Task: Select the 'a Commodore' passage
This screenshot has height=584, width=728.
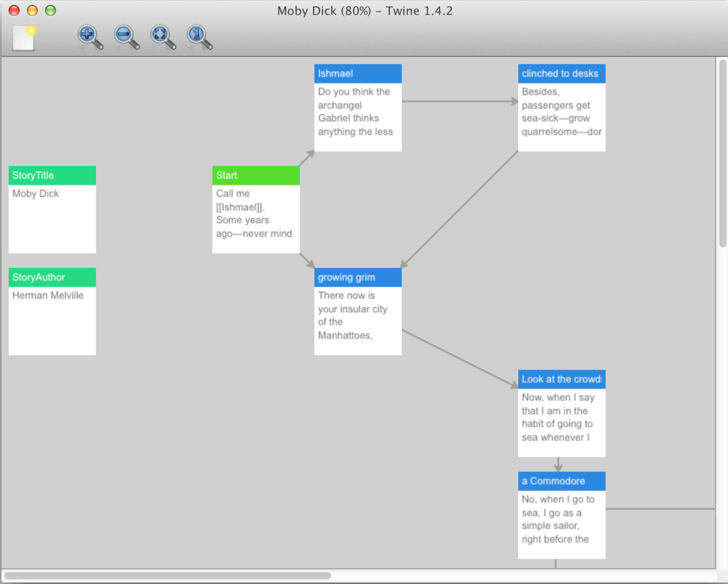Action: pyautogui.click(x=561, y=515)
